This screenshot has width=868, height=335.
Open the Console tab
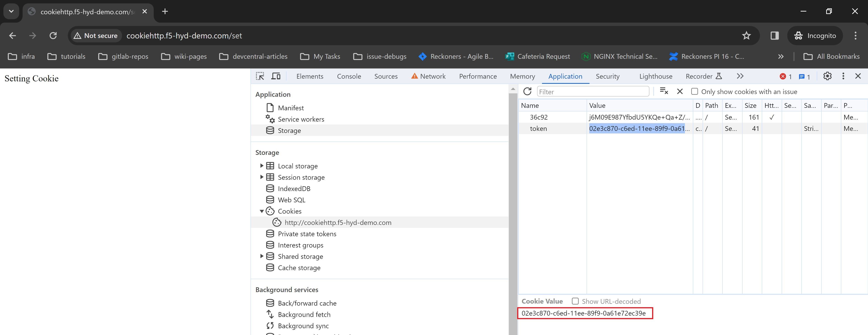point(349,76)
